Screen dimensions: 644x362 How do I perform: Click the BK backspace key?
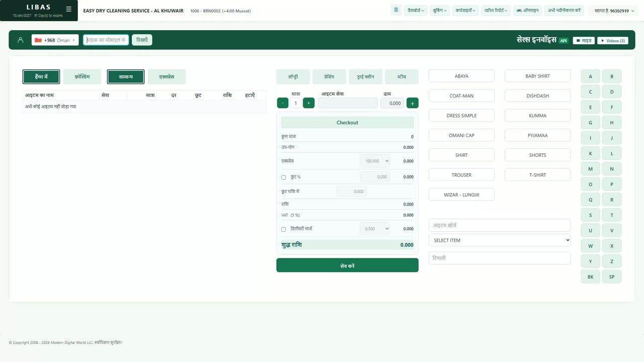(591, 277)
